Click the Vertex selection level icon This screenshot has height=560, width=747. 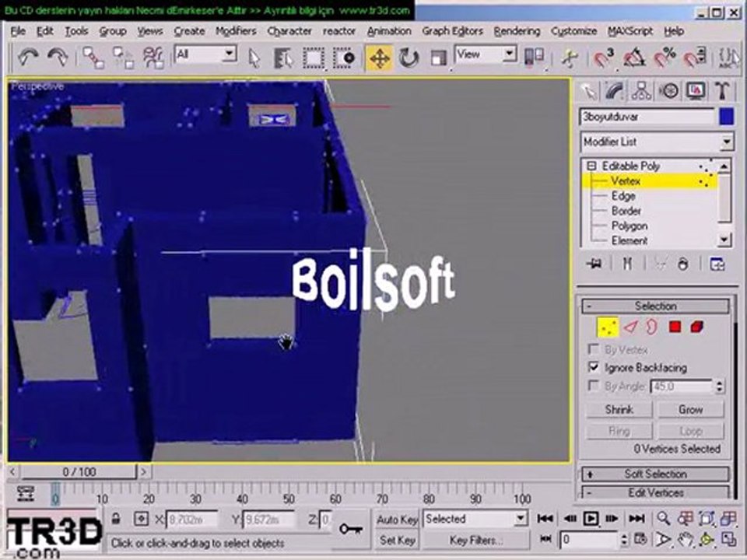[x=608, y=327]
